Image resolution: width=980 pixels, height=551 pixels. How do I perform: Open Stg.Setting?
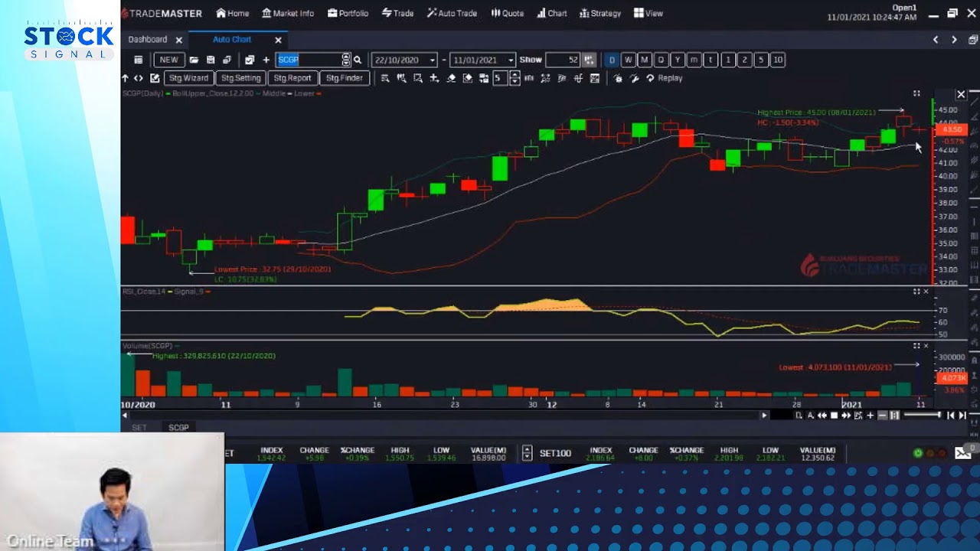(x=240, y=78)
